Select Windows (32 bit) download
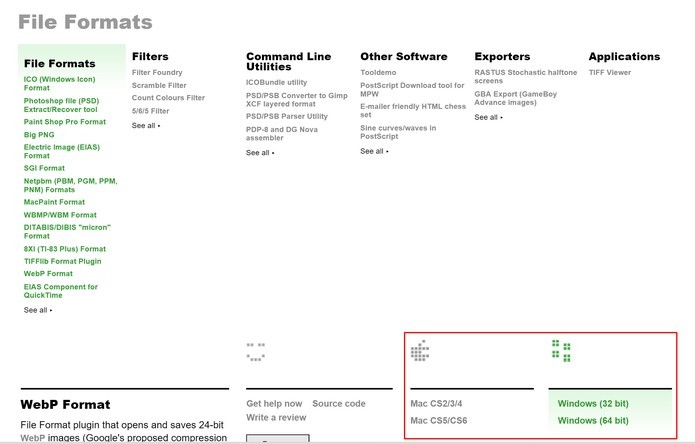The width and height of the screenshot is (695, 444). (x=593, y=404)
